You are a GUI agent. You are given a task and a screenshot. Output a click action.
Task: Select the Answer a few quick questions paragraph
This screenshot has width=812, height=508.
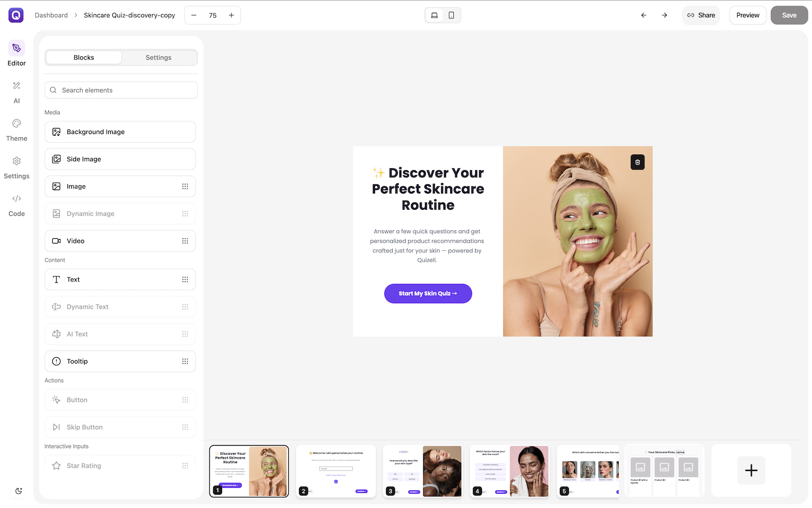[x=427, y=246]
